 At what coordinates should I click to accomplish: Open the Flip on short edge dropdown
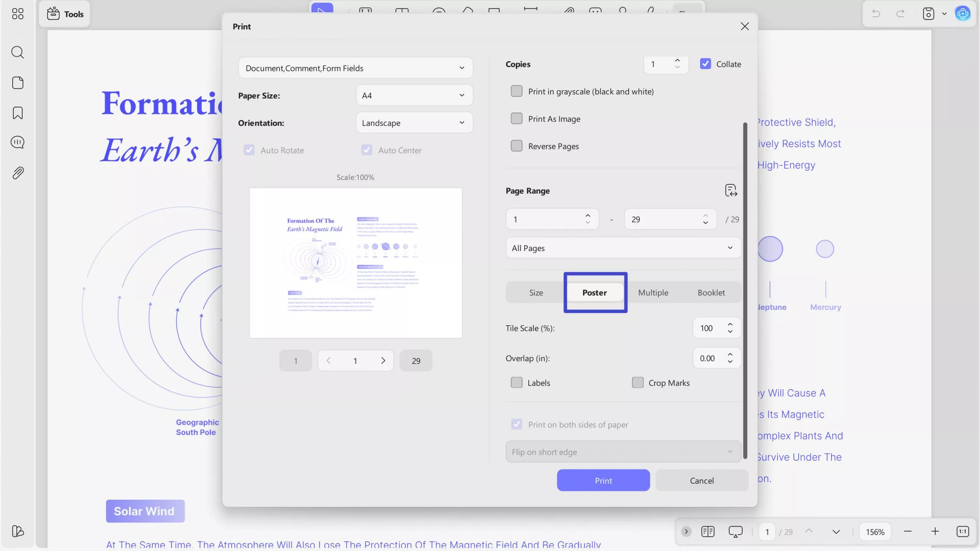pyautogui.click(x=622, y=452)
